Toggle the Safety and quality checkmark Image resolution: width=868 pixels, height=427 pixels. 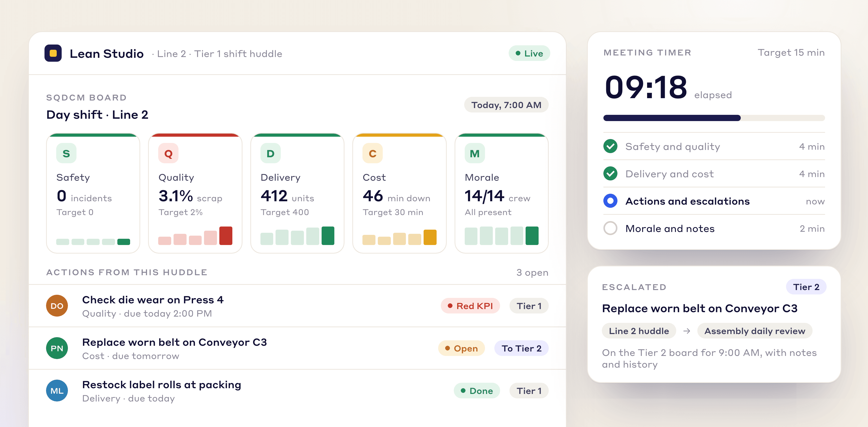pos(610,146)
